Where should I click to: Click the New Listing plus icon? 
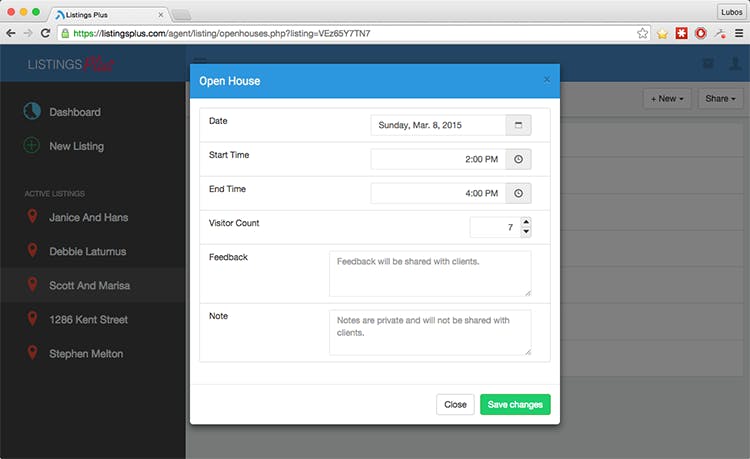click(x=32, y=145)
